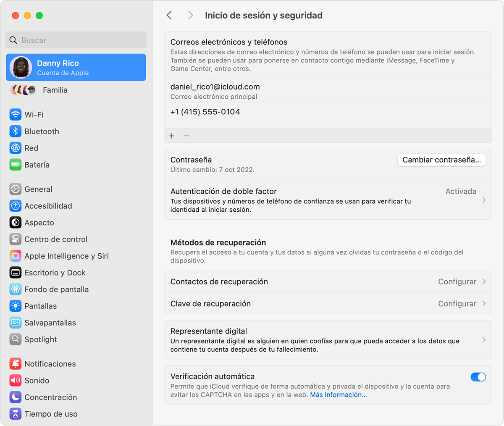Screen dimensions: 504x426
Task: Click Autenticación de doble factor label
Action: [223, 191]
